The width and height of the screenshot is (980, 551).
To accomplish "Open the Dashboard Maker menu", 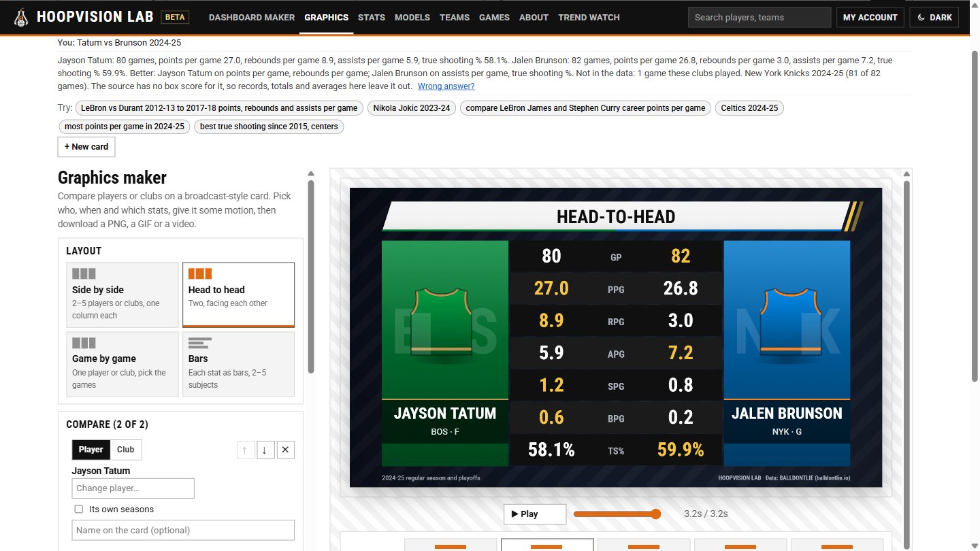I will (x=252, y=17).
